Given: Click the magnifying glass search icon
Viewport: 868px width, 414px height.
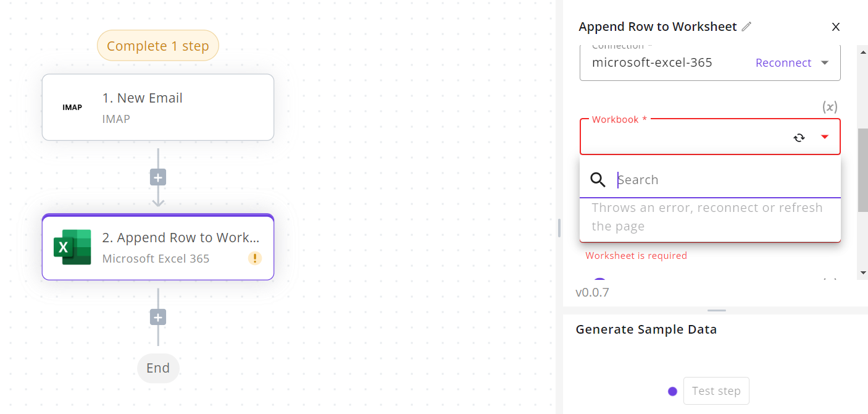Looking at the screenshot, I should (x=598, y=180).
